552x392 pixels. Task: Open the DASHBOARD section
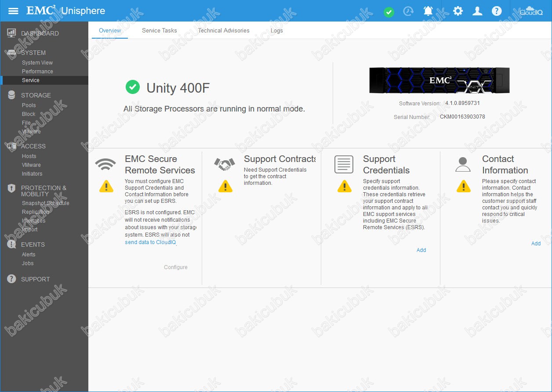40,33
